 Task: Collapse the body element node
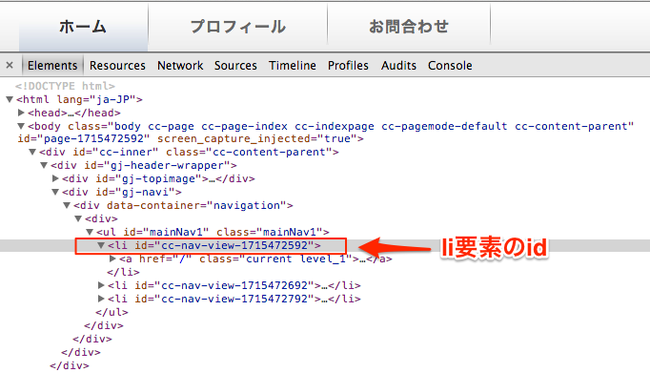click(x=21, y=126)
